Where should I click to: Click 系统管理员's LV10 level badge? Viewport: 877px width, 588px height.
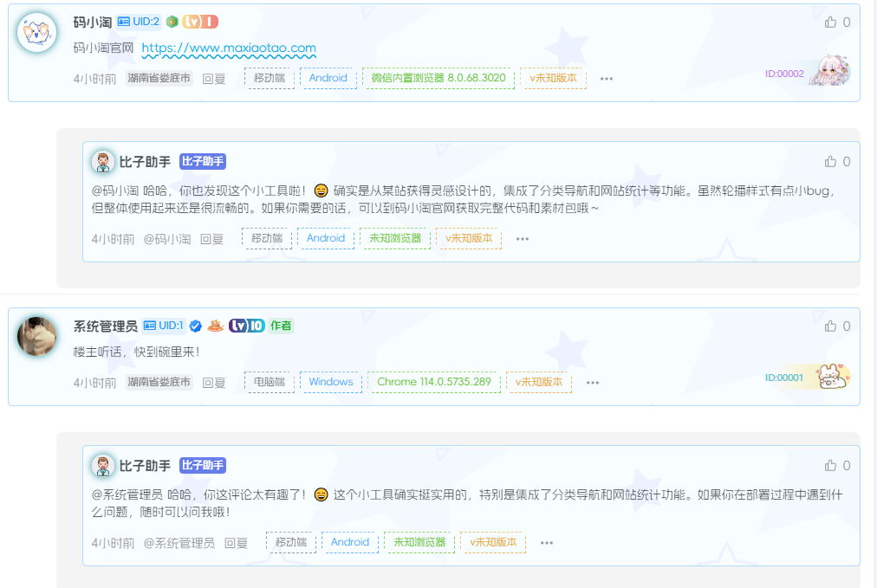tap(247, 326)
